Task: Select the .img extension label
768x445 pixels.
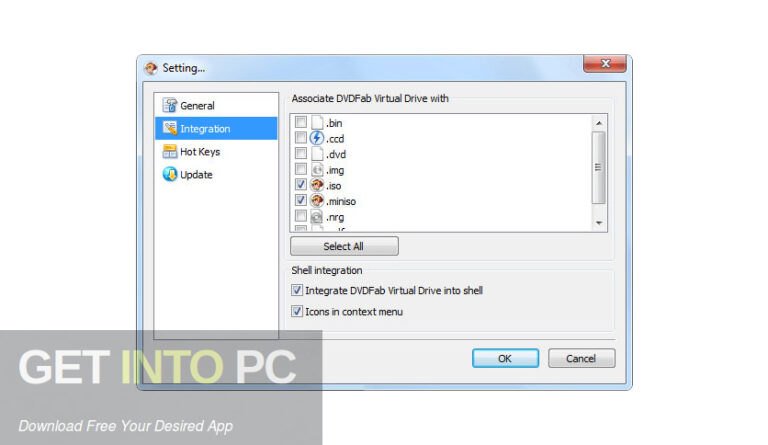Action: 335,170
